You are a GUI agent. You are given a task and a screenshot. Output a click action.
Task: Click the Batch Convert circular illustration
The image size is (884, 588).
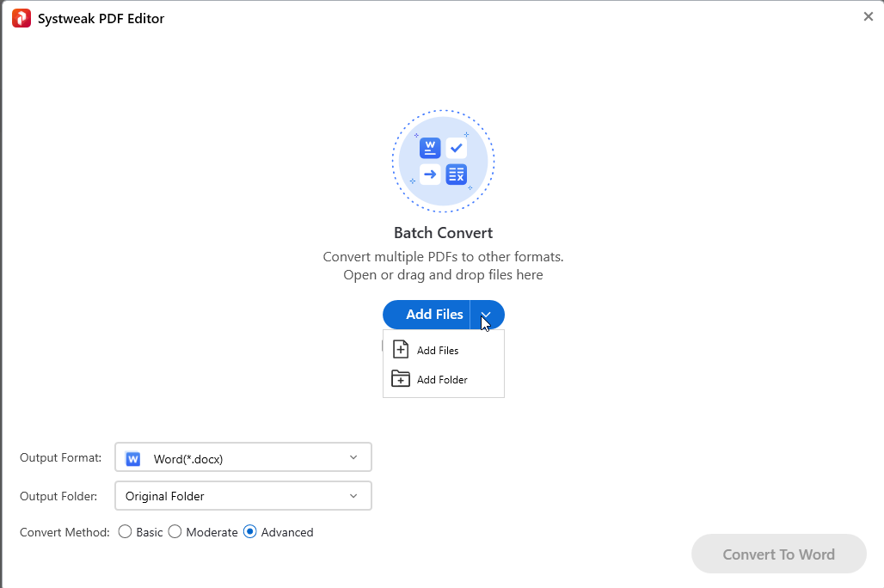pos(443,162)
